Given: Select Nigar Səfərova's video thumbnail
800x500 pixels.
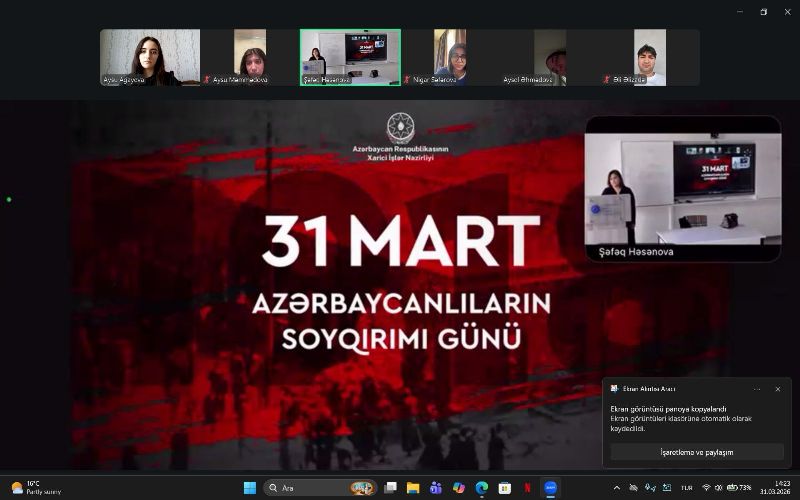Looking at the screenshot, I should coord(450,57).
